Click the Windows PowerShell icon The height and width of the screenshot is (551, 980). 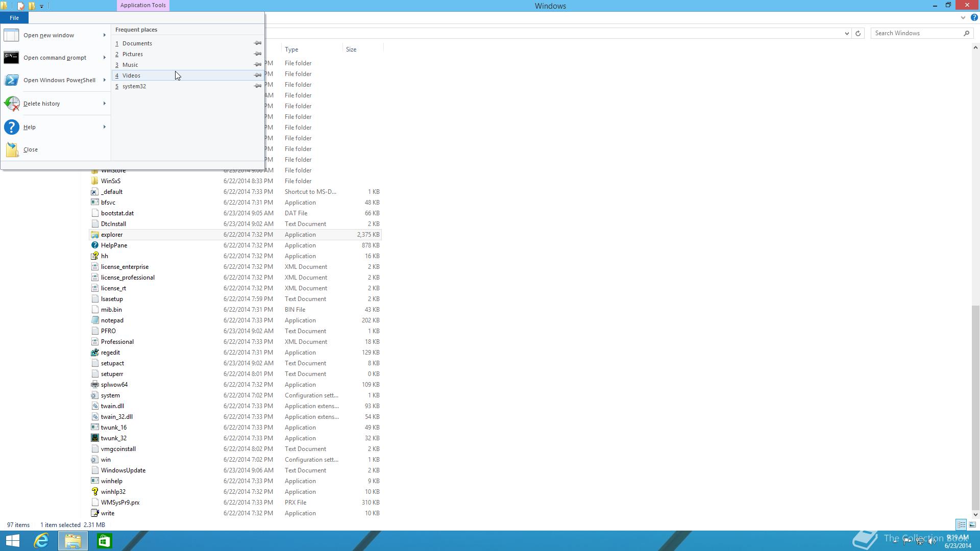pyautogui.click(x=11, y=80)
